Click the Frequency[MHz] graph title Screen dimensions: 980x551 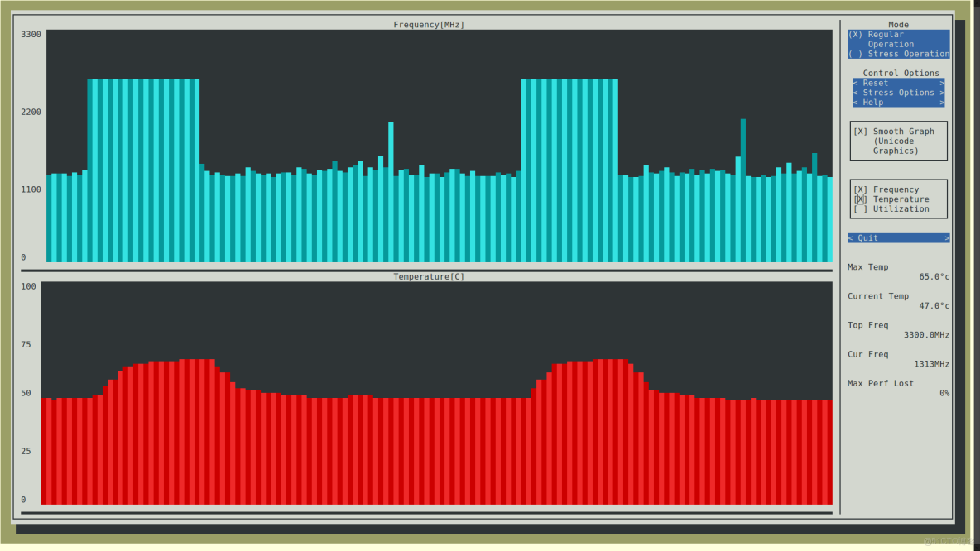point(429,25)
